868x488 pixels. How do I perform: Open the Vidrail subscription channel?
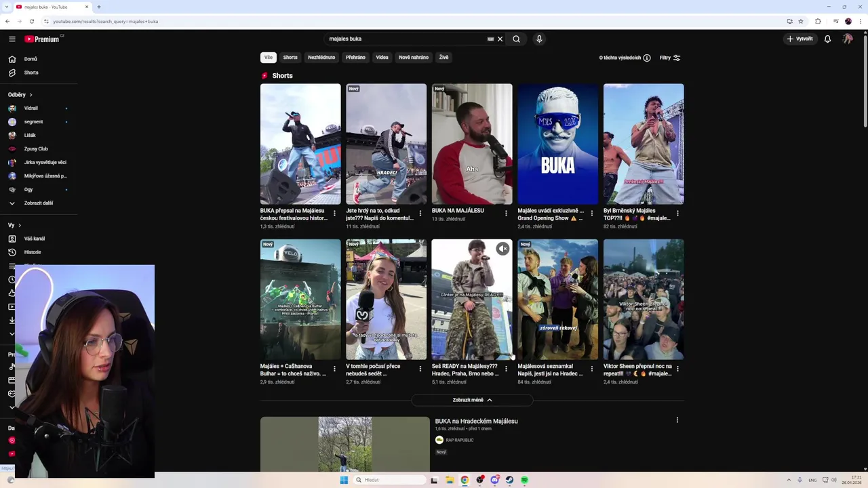[31, 108]
